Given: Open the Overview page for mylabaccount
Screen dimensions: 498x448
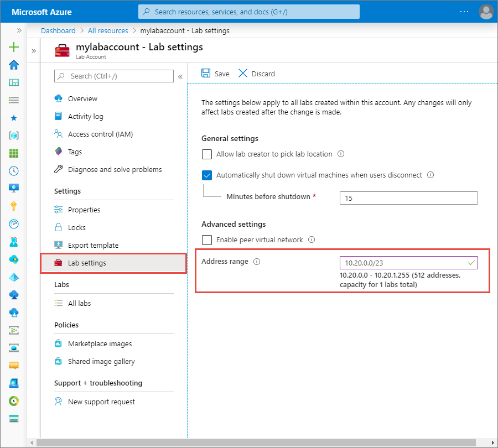Looking at the screenshot, I should tap(82, 98).
